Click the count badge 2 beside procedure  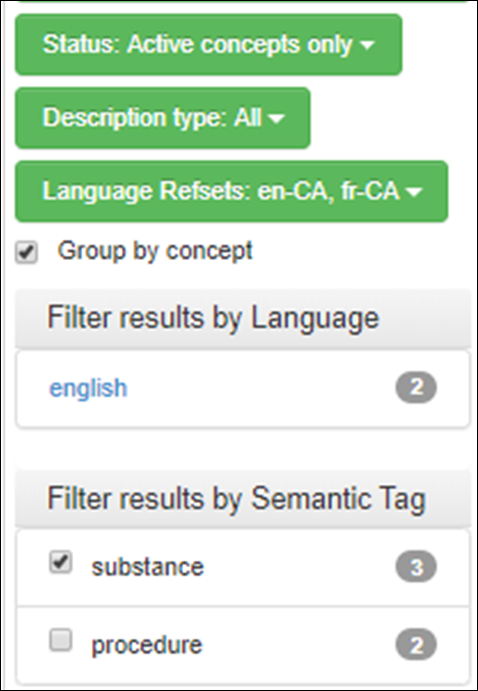pos(416,645)
